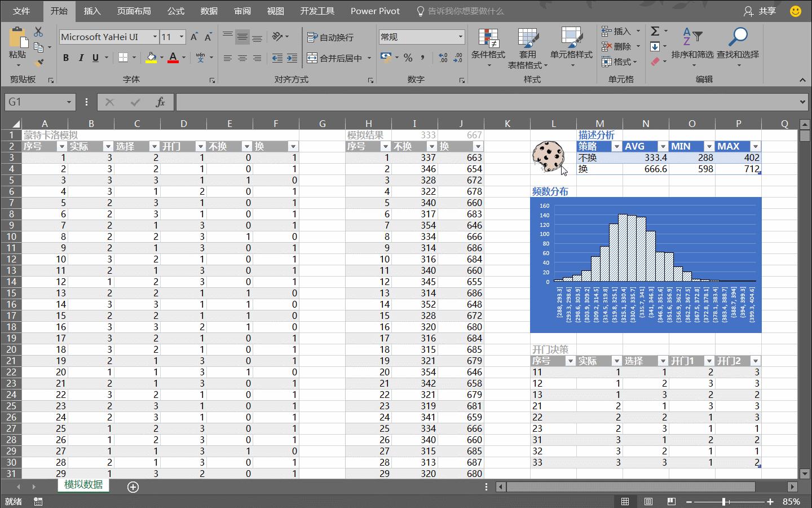Click the Format Painter brush icon

(x=39, y=62)
